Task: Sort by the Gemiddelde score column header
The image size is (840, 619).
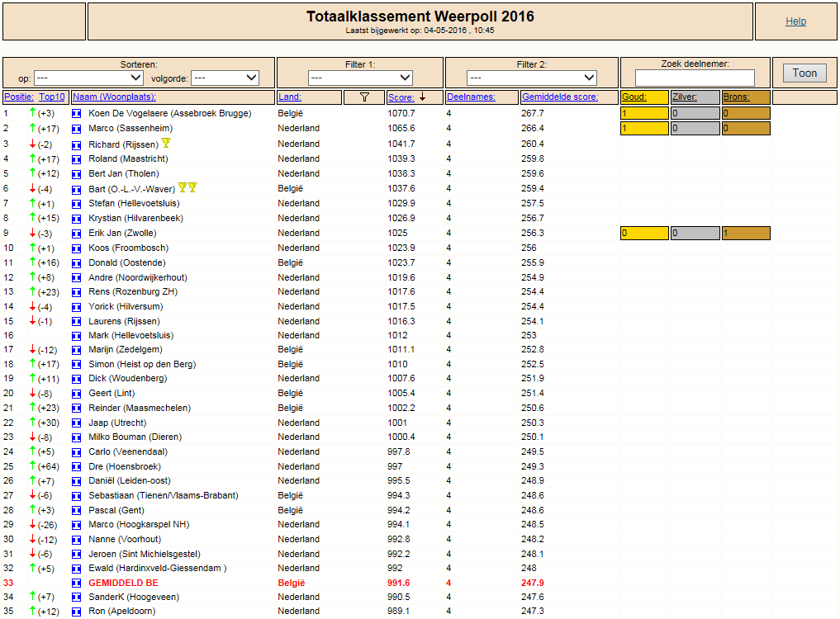Action: (560, 97)
